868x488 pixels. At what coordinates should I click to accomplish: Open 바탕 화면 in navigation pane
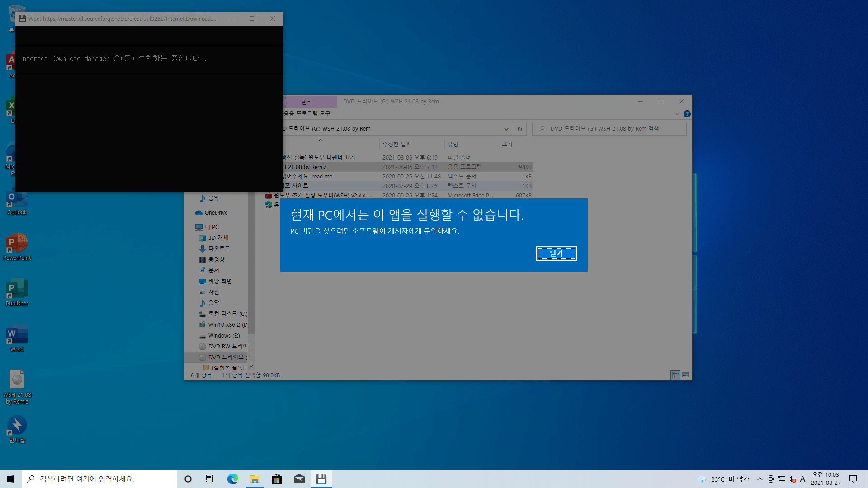219,281
